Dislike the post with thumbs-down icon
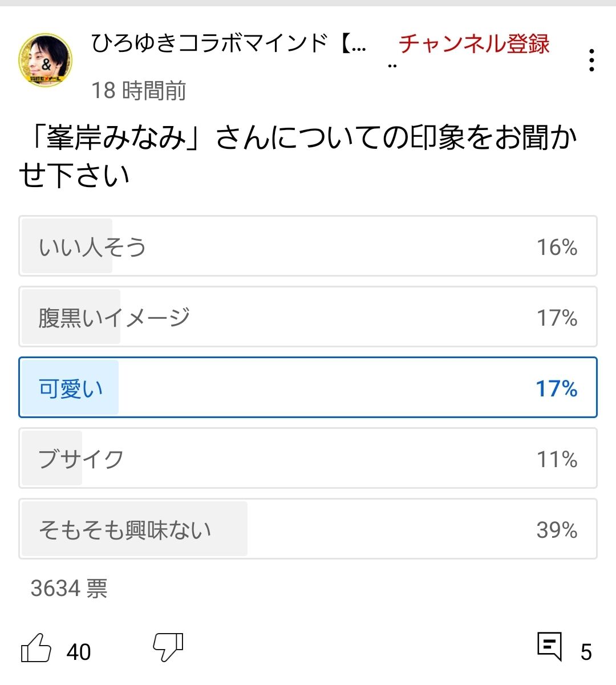Screen dimensions: 616x685 [x=168, y=647]
